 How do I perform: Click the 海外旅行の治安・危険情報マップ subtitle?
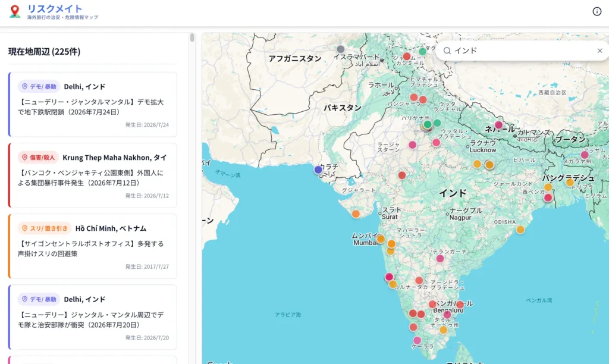pos(62,17)
